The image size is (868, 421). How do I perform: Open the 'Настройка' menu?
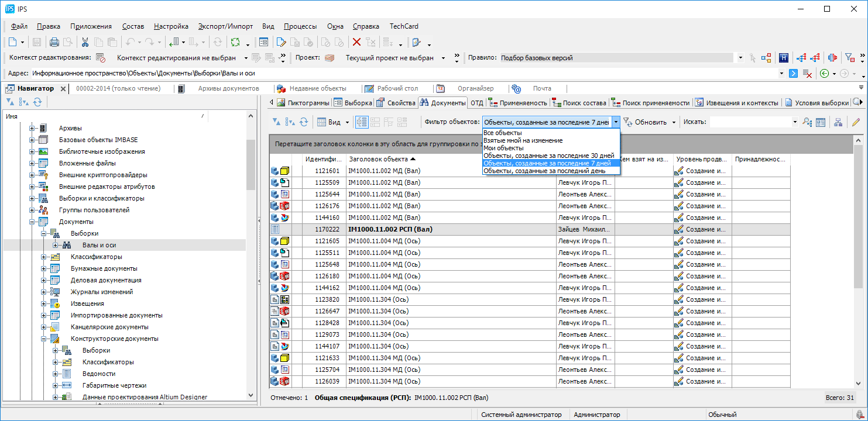coord(171,26)
